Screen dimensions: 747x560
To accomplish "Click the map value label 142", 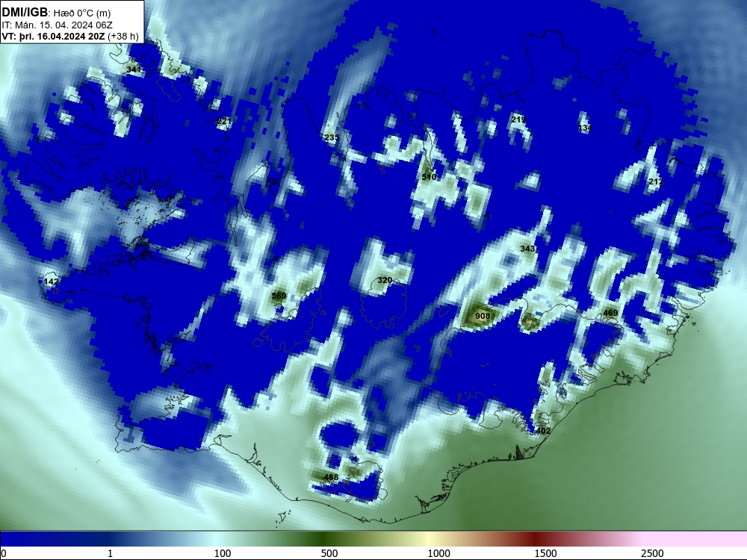I will tap(51, 281).
